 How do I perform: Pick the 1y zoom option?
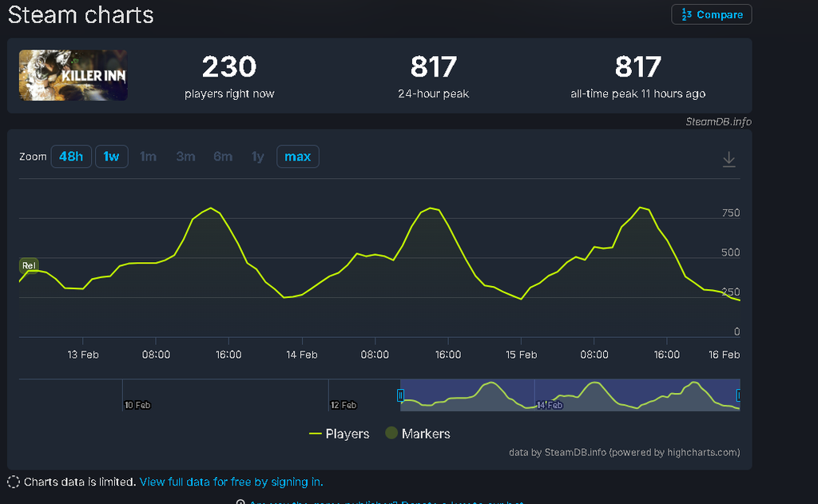(257, 157)
